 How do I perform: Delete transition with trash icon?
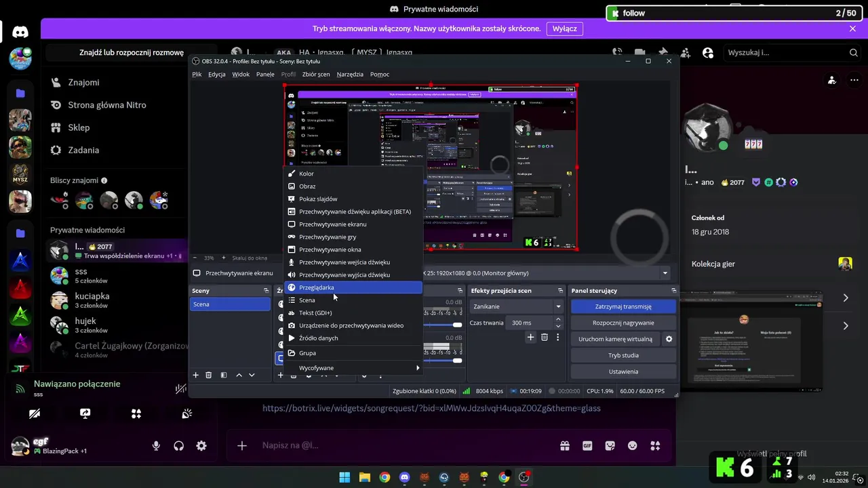545,337
